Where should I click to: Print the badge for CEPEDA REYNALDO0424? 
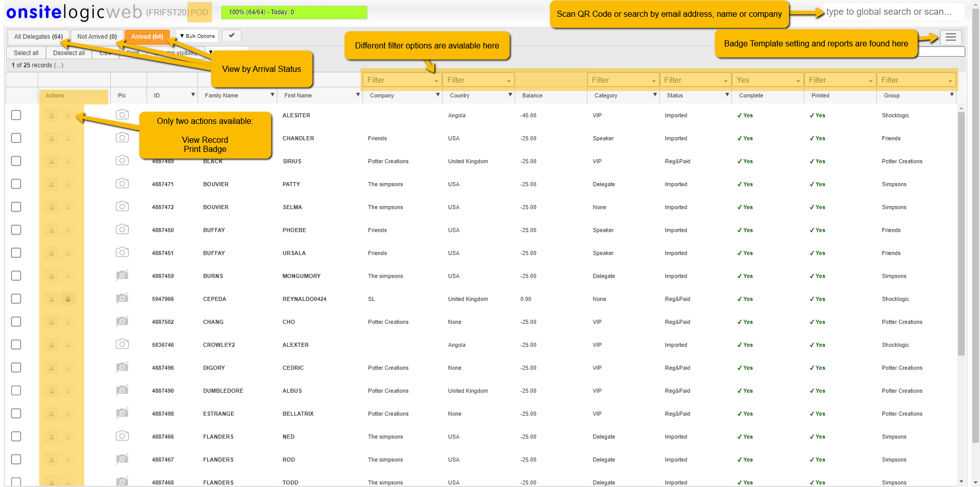pos(68,299)
